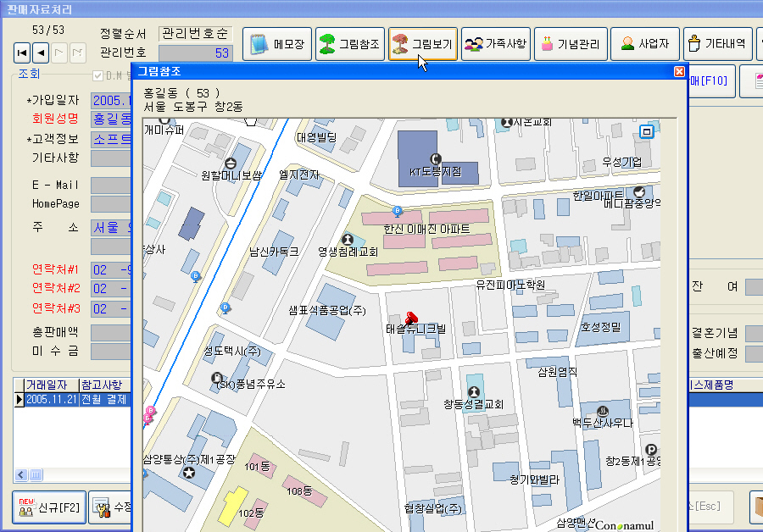The width and height of the screenshot is (763, 532).
Task: Click the 샘표식품공업(주) map label
Action: click(327, 310)
